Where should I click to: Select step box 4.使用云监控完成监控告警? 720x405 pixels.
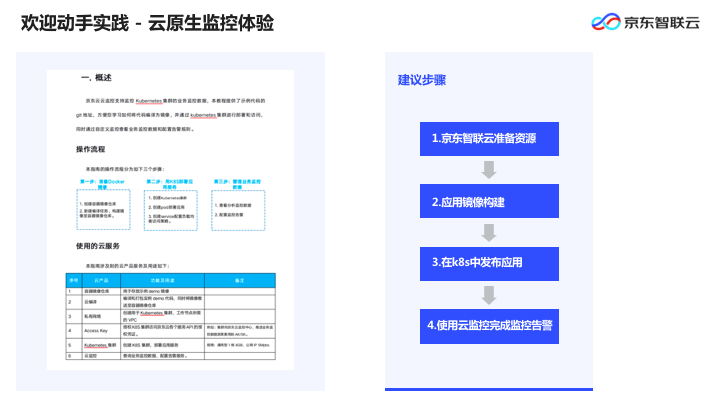tap(489, 326)
